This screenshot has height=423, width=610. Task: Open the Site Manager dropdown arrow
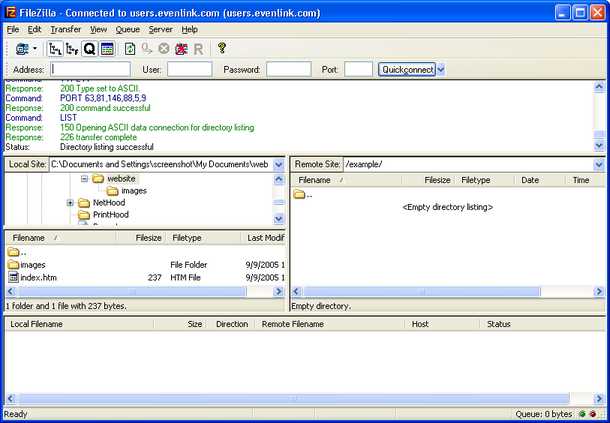click(35, 49)
